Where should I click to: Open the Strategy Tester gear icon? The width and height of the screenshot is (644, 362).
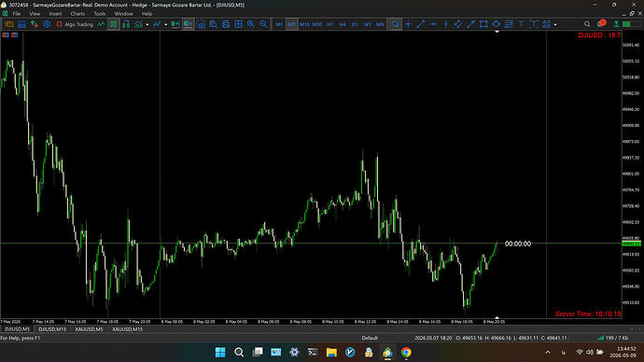pyautogui.click(x=47, y=24)
